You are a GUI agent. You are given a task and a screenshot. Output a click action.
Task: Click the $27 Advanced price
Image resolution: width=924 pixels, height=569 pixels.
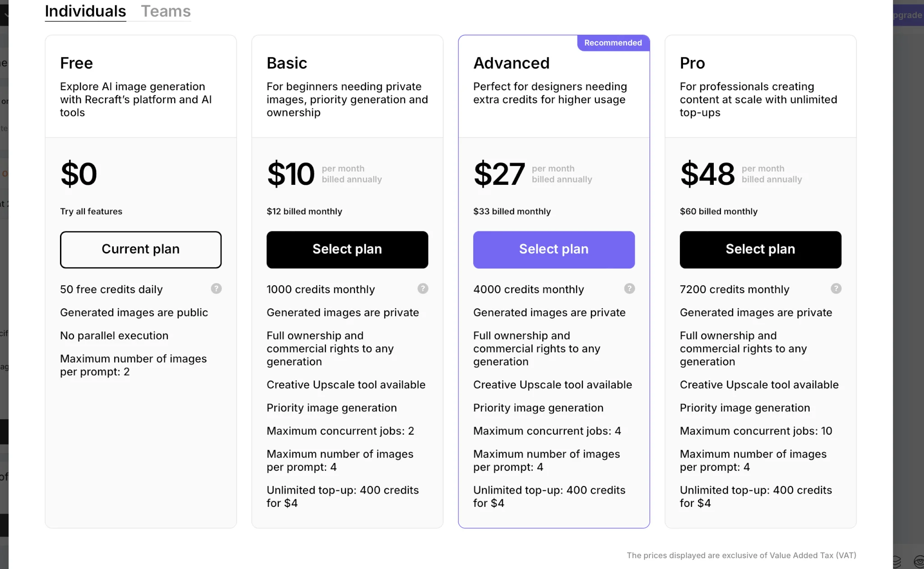coord(499,174)
